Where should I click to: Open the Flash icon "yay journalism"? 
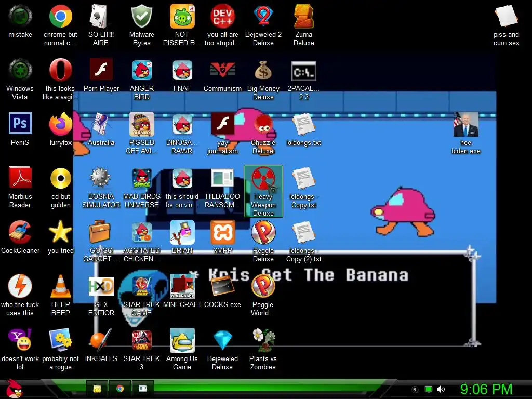tap(222, 124)
